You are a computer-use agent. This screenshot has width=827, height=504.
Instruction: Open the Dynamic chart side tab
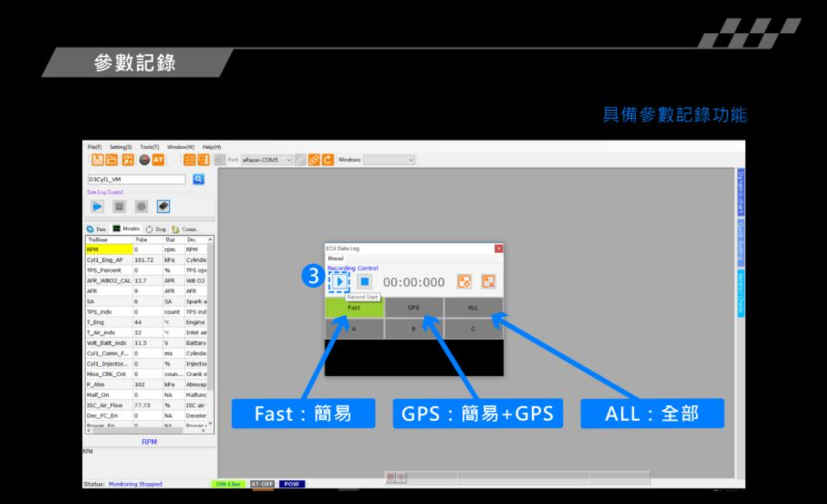coord(741,192)
